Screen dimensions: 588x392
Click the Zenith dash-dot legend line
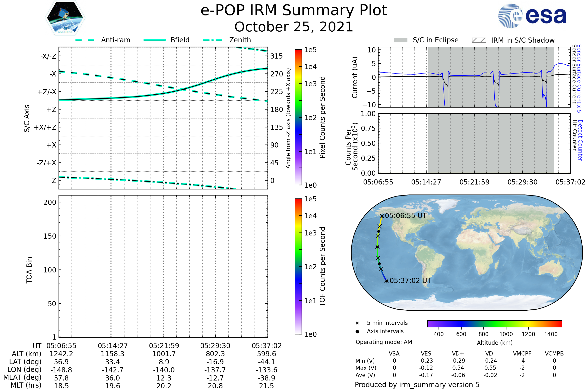212,40
